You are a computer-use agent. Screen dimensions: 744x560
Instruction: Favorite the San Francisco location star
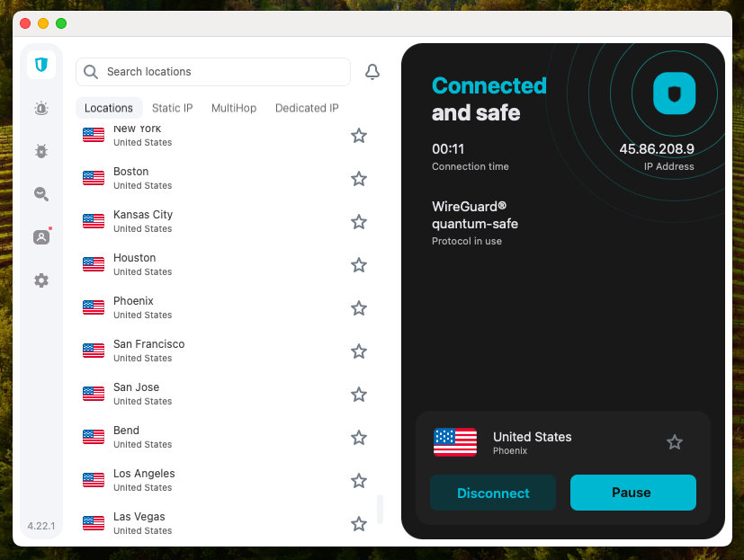tap(359, 351)
